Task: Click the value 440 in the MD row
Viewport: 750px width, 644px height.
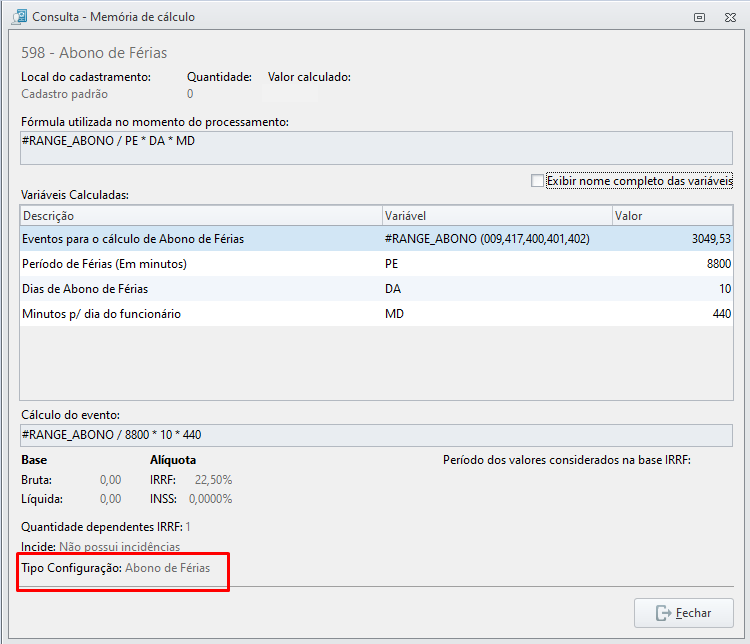Action: (722, 313)
